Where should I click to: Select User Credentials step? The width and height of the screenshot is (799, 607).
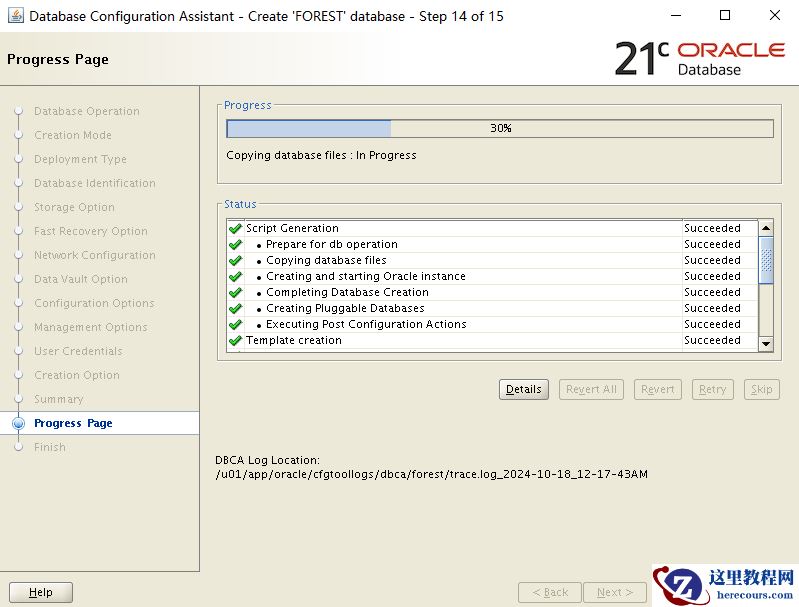(78, 351)
